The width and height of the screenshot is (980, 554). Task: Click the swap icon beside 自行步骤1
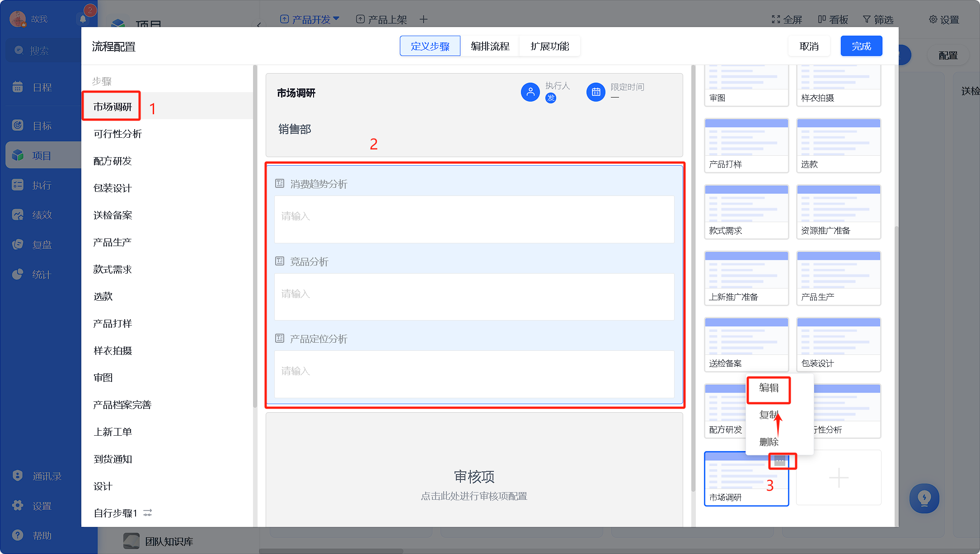click(148, 513)
